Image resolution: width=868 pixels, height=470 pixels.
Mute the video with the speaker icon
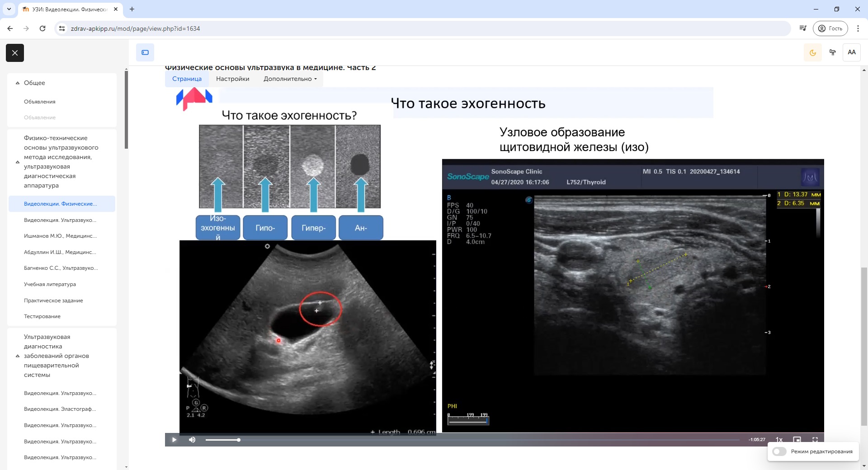[192, 440]
